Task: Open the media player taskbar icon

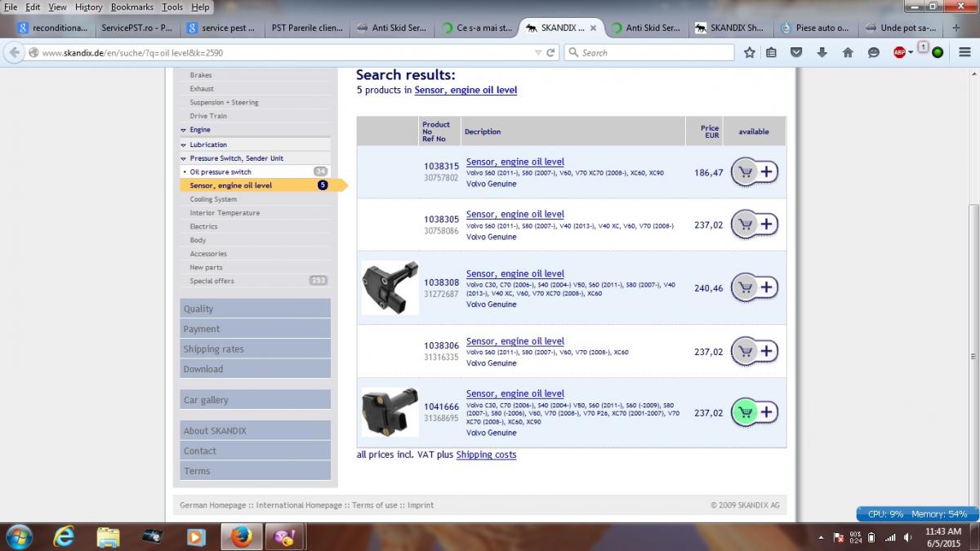Action: [x=195, y=536]
